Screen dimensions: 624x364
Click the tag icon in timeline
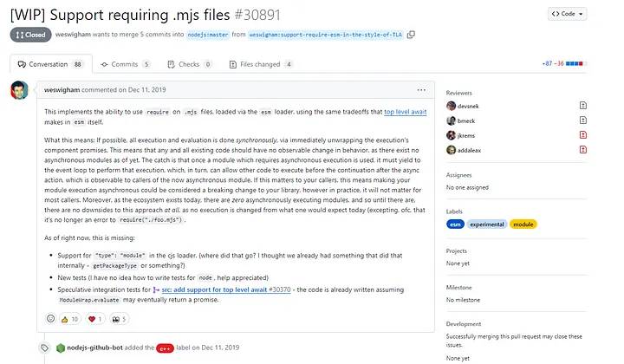click(44, 348)
